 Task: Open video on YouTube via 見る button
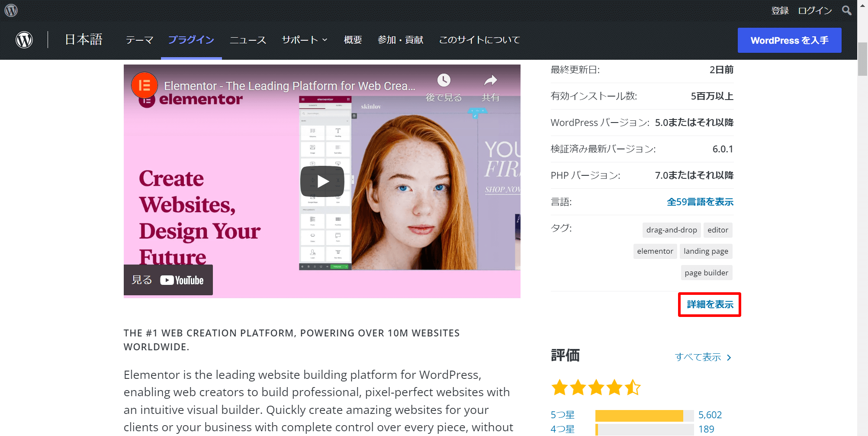[168, 280]
